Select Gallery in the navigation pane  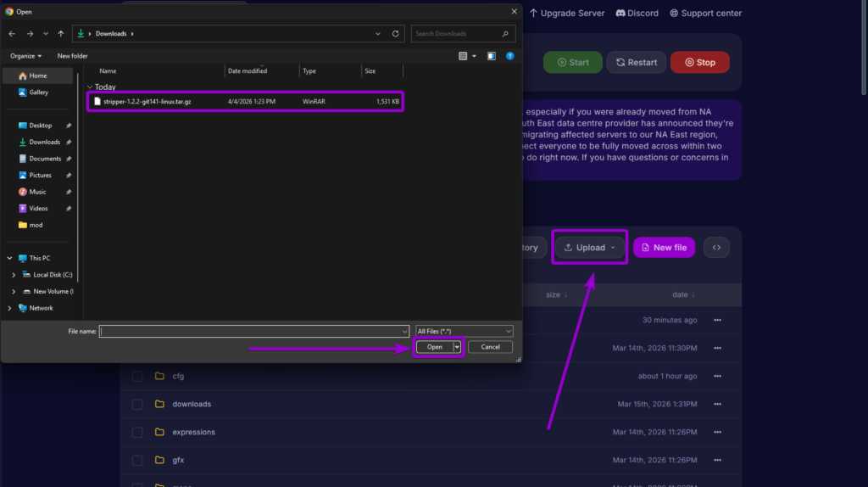coord(37,92)
